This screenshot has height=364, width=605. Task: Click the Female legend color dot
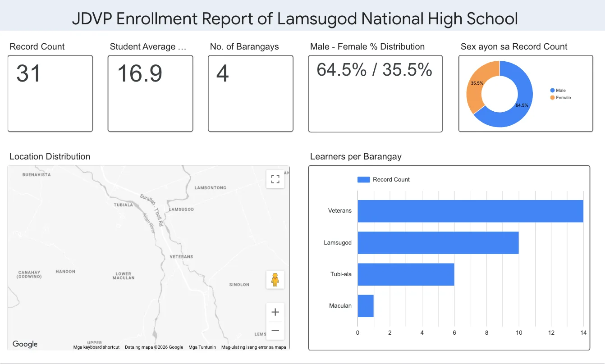pyautogui.click(x=552, y=98)
